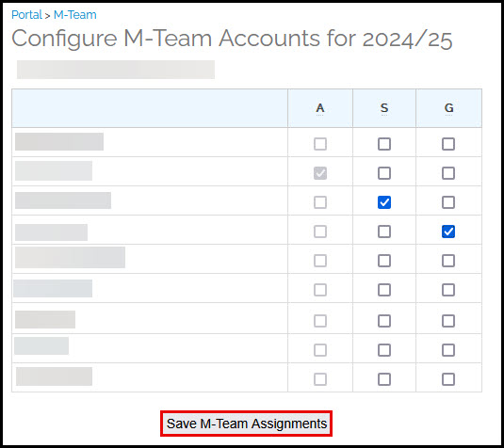Open the M-Team breadcrumb link
504x448 pixels.
74,15
